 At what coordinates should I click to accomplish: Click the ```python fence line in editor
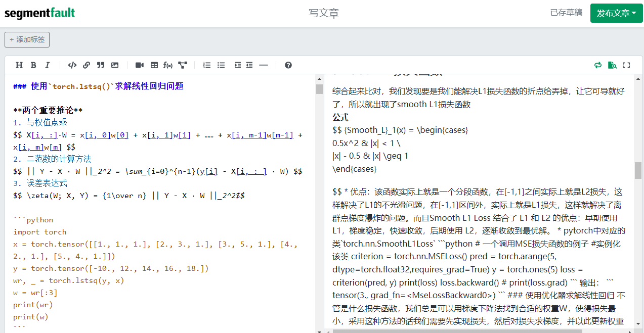click(33, 220)
